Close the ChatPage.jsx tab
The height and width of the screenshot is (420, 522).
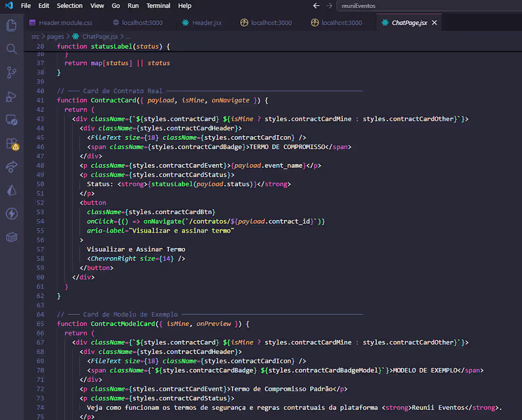[x=434, y=23]
